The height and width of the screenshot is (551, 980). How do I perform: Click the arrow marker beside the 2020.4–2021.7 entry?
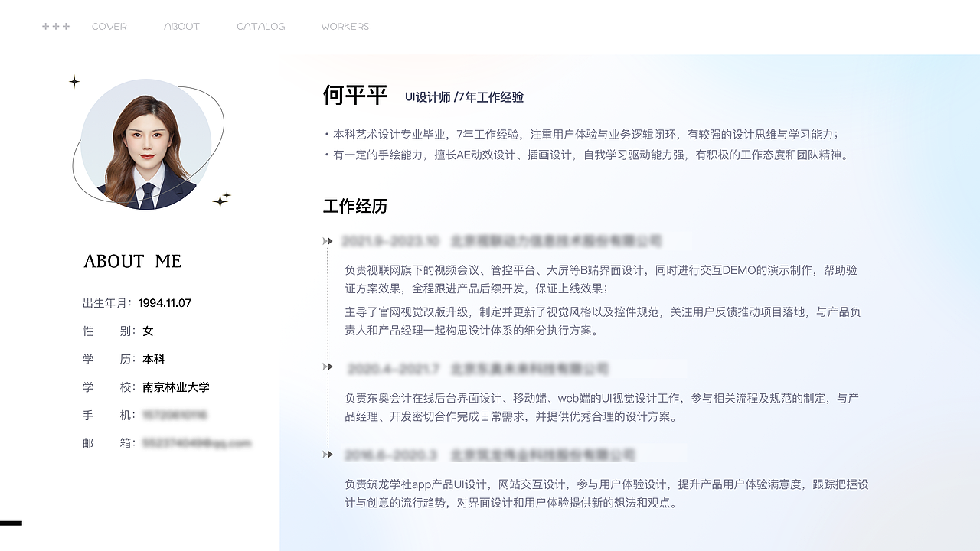(x=328, y=367)
